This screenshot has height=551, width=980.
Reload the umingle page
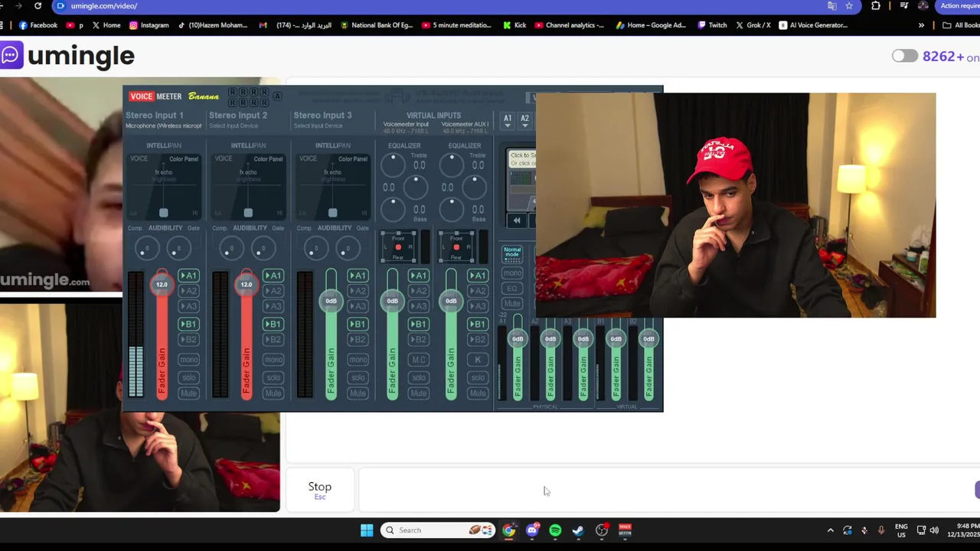[38, 5]
